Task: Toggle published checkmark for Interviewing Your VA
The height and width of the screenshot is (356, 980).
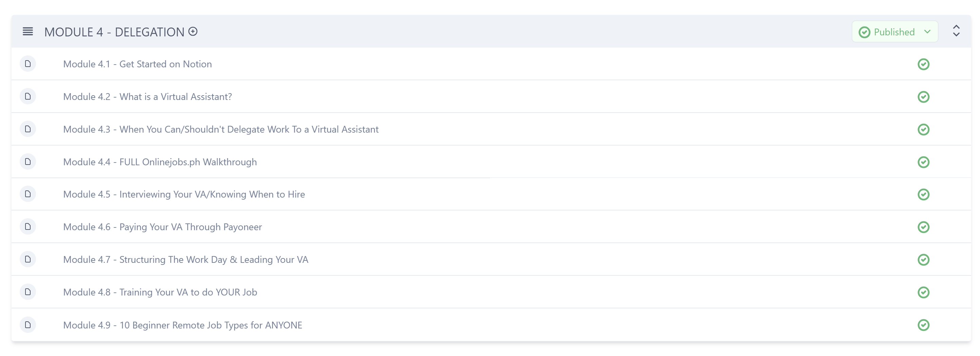Action: [x=923, y=194]
